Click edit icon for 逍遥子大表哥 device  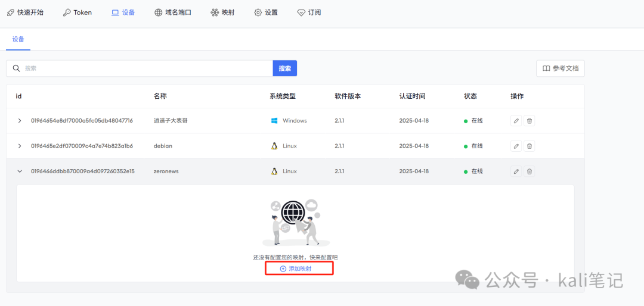[516, 121]
